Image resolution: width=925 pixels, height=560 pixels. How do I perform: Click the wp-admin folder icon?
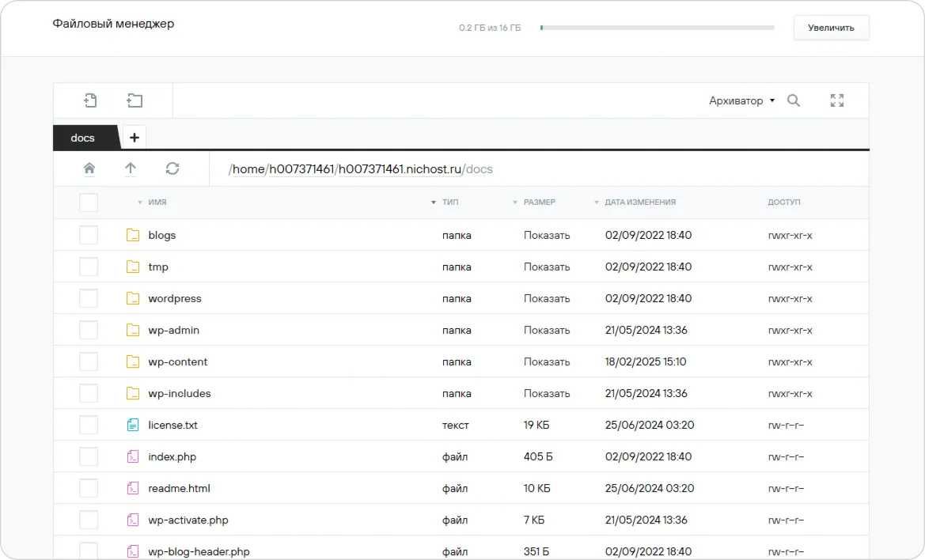(133, 330)
